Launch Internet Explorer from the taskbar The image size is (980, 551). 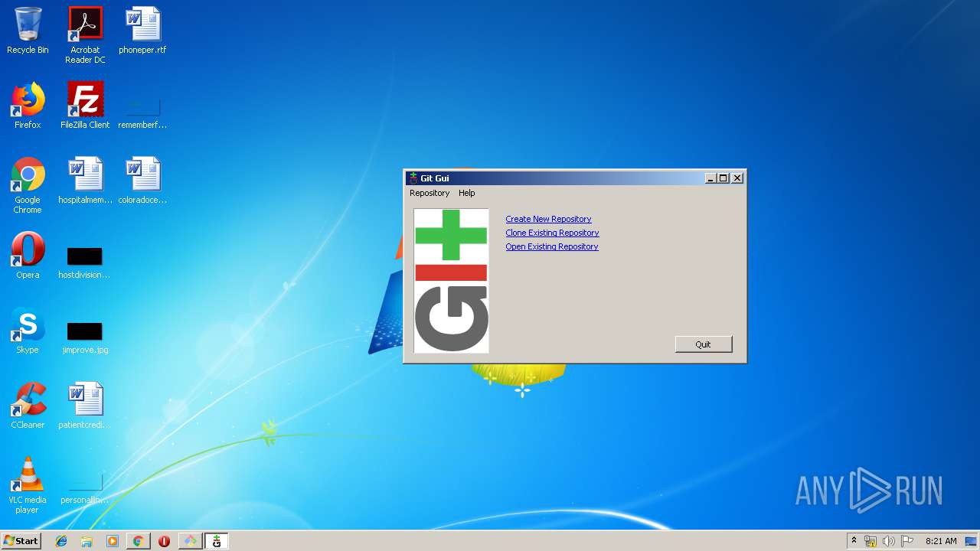tap(61, 541)
